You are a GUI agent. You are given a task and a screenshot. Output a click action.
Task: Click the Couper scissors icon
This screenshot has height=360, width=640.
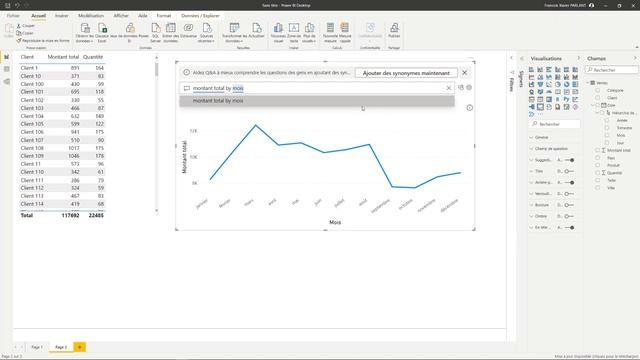point(19,26)
